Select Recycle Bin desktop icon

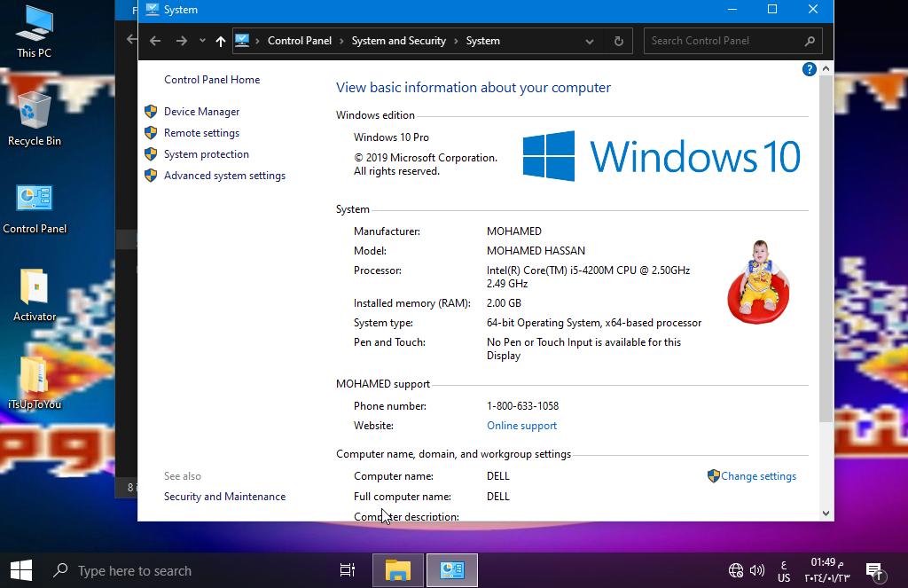coord(35,120)
